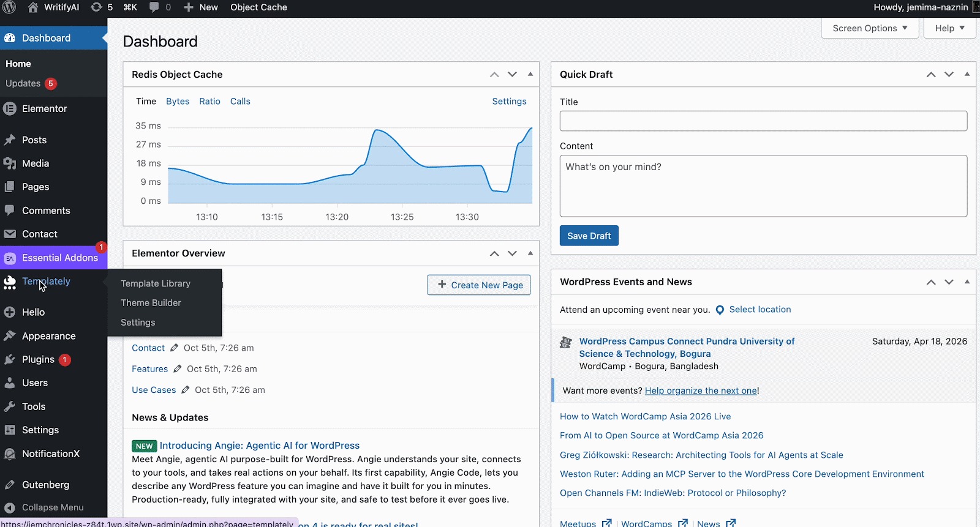Toggle the Redis Object Cache panel
The image size is (980, 527).
530,74
